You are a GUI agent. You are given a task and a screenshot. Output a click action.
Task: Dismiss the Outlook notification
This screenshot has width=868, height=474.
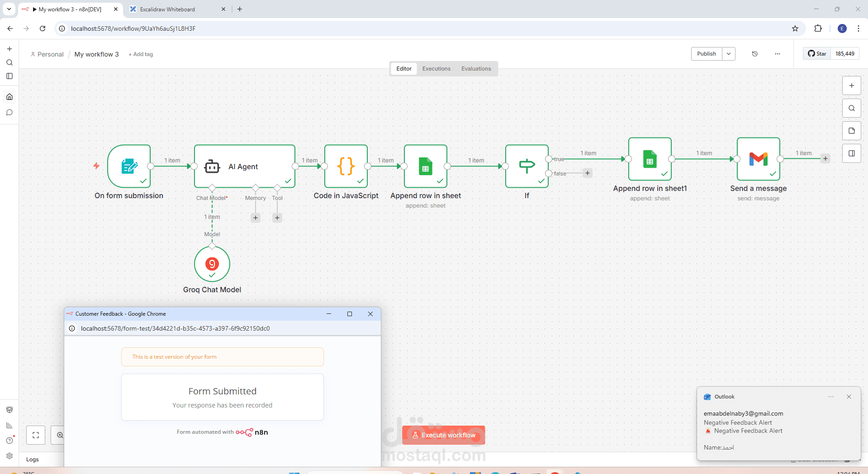pyautogui.click(x=849, y=397)
